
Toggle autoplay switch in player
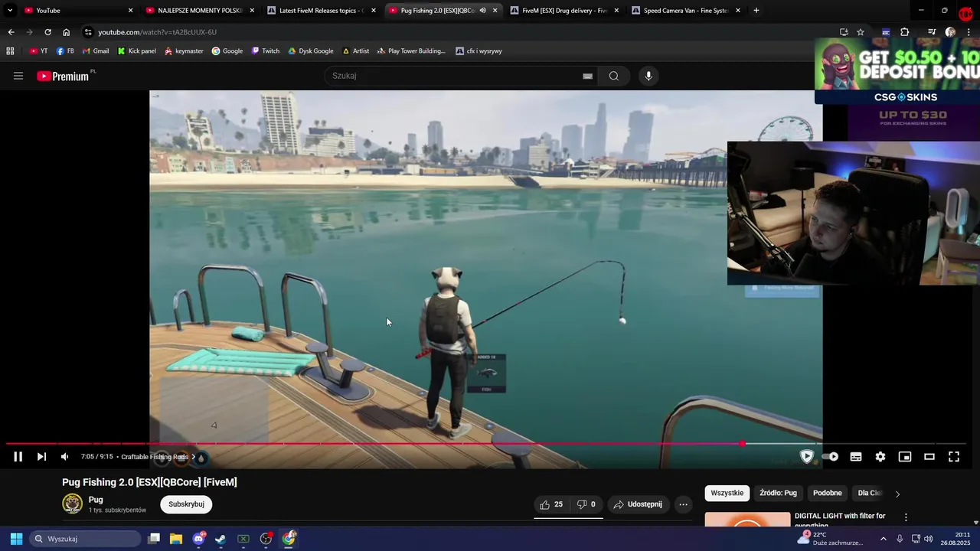831,457
